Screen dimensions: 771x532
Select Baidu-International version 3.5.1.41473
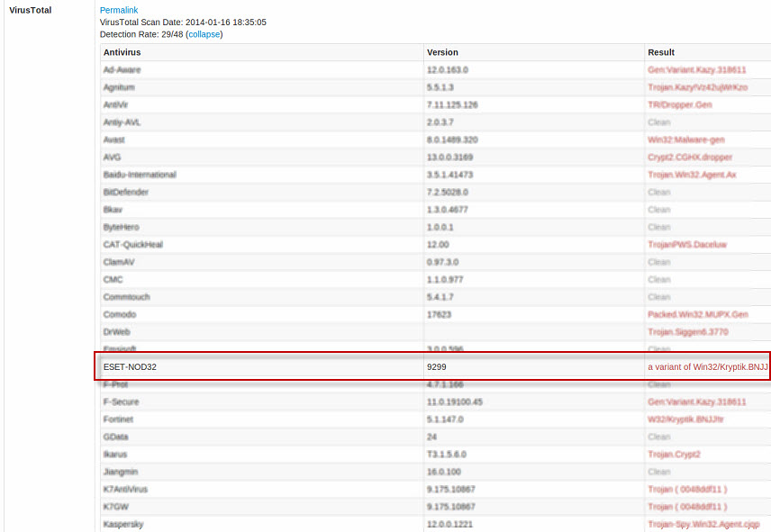[x=451, y=175]
